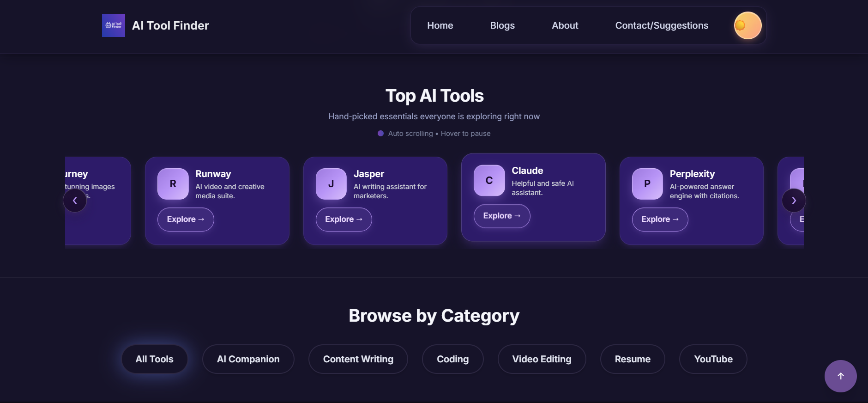868x403 pixels.
Task: Advance carousel with right chevron arrow
Action: pyautogui.click(x=794, y=201)
